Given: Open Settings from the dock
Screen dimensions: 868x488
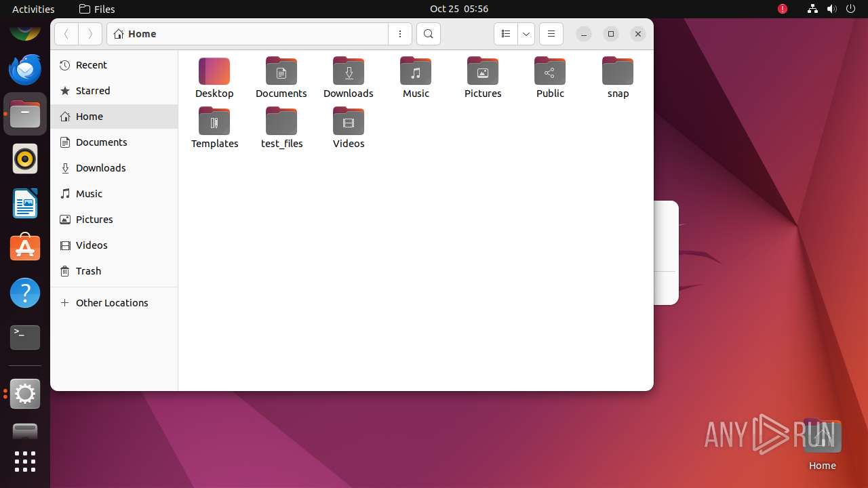Looking at the screenshot, I should click(x=25, y=394).
